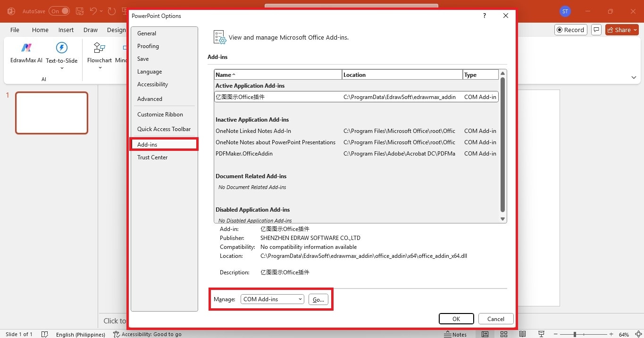Open the Customize Ribbon options page
The height and width of the screenshot is (338, 644).
[x=164, y=115]
